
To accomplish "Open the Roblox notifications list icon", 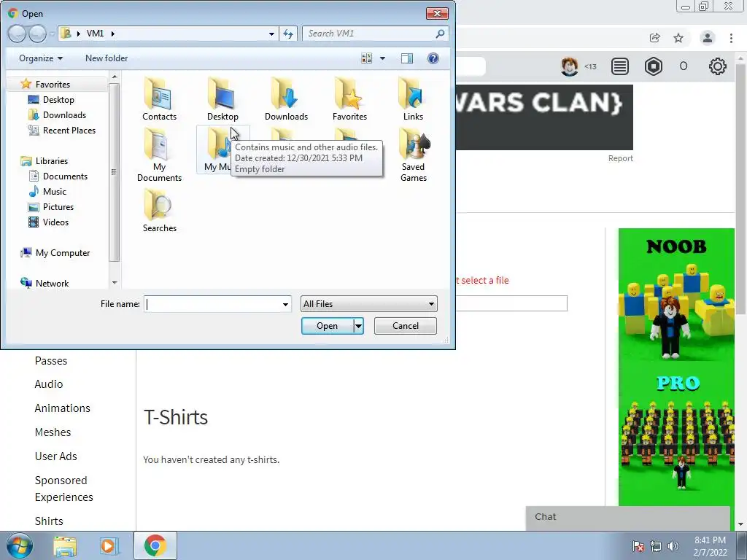I will (620, 66).
